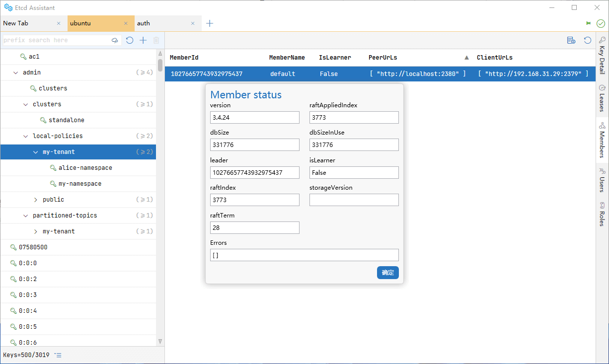609x364 pixels.
Task: Open the Users side panel
Action: (602, 180)
